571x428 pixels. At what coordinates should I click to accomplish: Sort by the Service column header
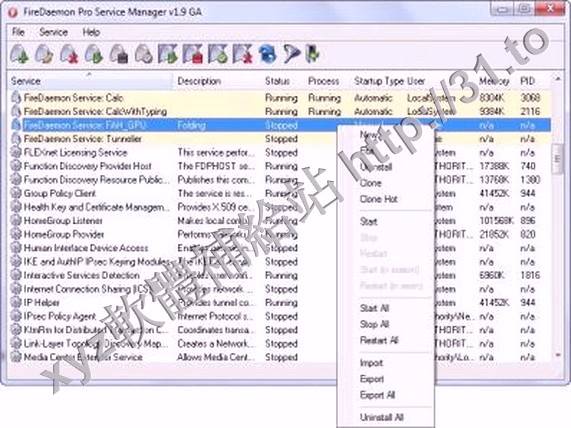[x=90, y=81]
